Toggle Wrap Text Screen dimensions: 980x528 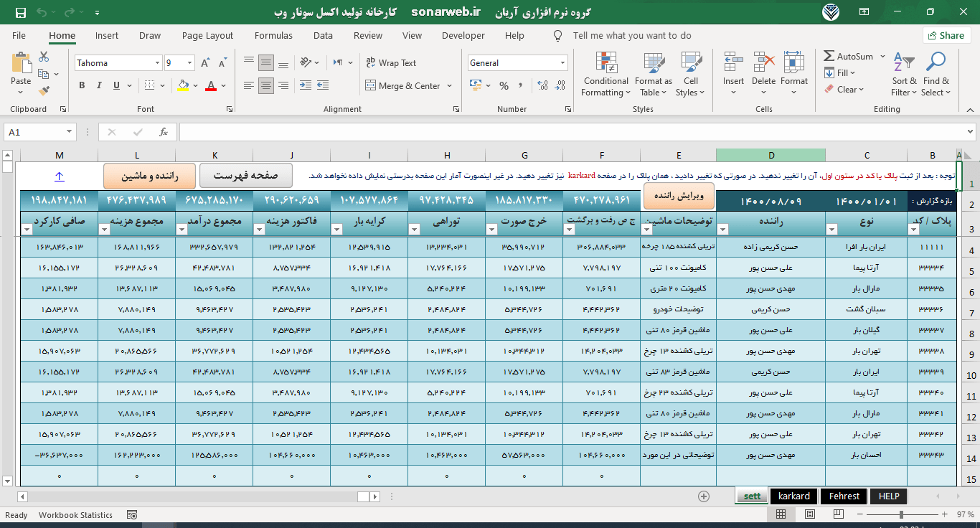[390, 63]
